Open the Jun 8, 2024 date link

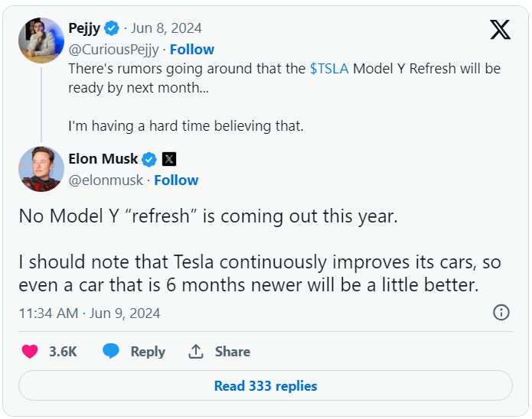pyautogui.click(x=166, y=28)
